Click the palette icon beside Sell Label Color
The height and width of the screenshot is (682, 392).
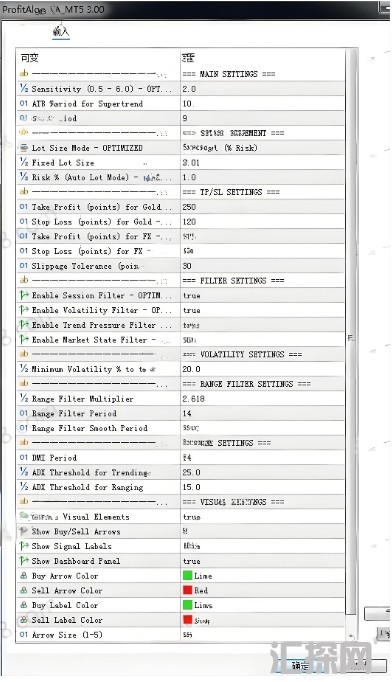coord(24,620)
